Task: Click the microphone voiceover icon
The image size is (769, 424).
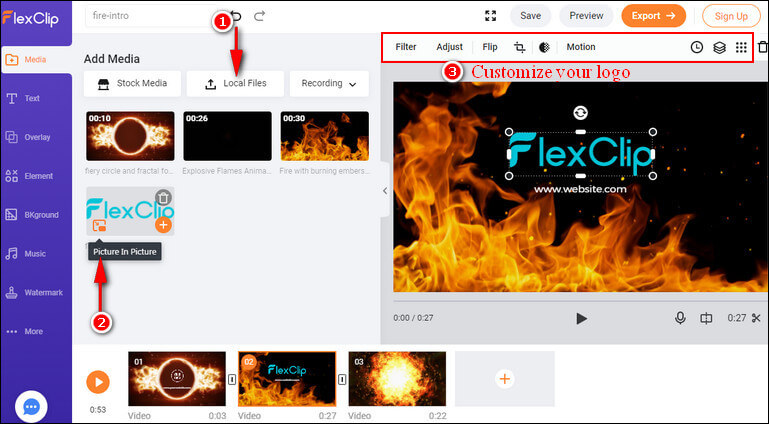Action: [680, 318]
